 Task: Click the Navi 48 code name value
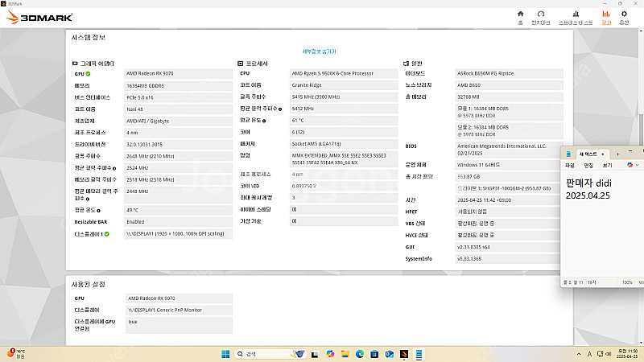tap(178, 109)
